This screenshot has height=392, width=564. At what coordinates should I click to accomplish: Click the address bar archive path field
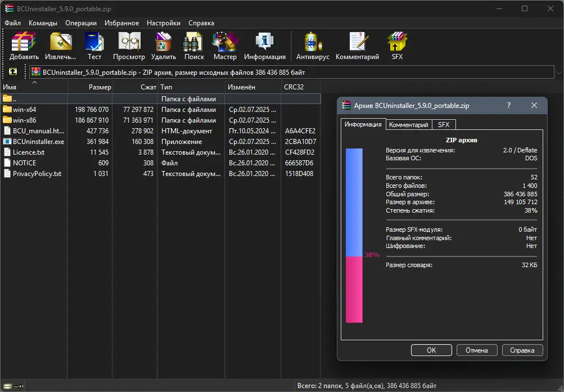click(x=292, y=73)
